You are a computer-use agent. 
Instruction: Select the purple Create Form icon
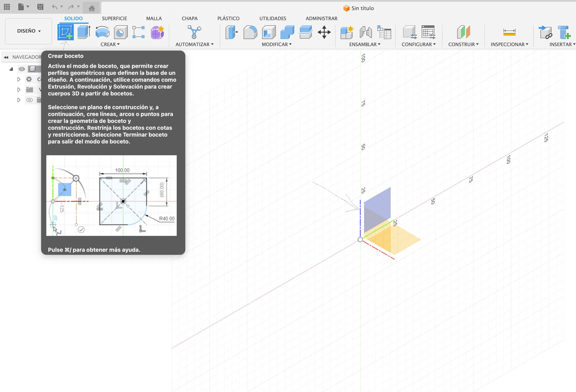(x=157, y=32)
